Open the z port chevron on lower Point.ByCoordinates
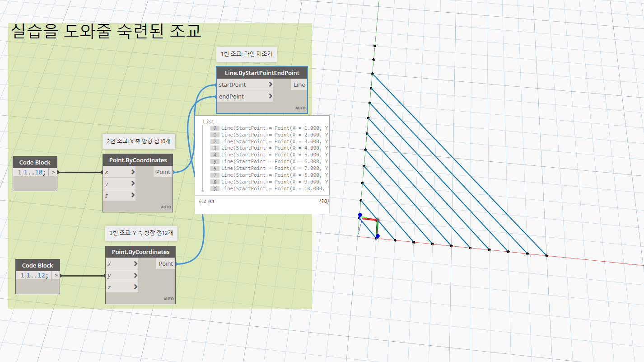The height and width of the screenshot is (362, 644). click(x=135, y=287)
